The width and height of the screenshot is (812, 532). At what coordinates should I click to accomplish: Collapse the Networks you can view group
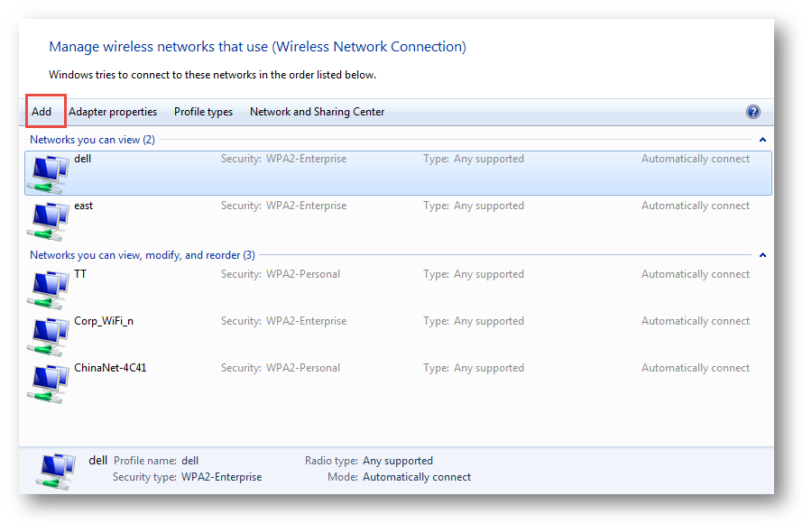(762, 140)
